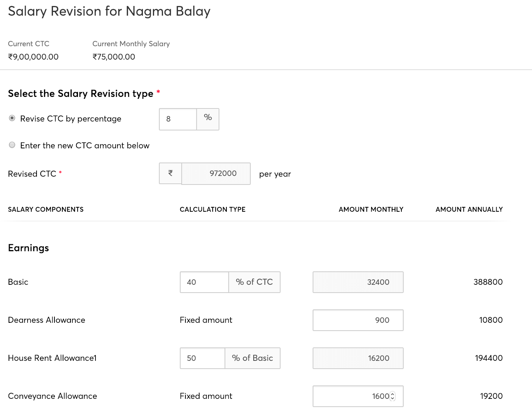
Task: Click the red asterisk beside Revised CTC
Action: coord(60,172)
